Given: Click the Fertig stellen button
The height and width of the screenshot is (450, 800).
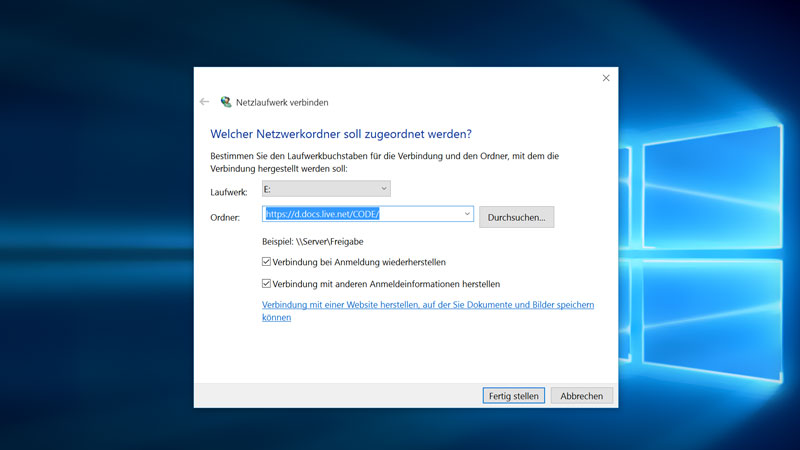Looking at the screenshot, I should [513, 396].
